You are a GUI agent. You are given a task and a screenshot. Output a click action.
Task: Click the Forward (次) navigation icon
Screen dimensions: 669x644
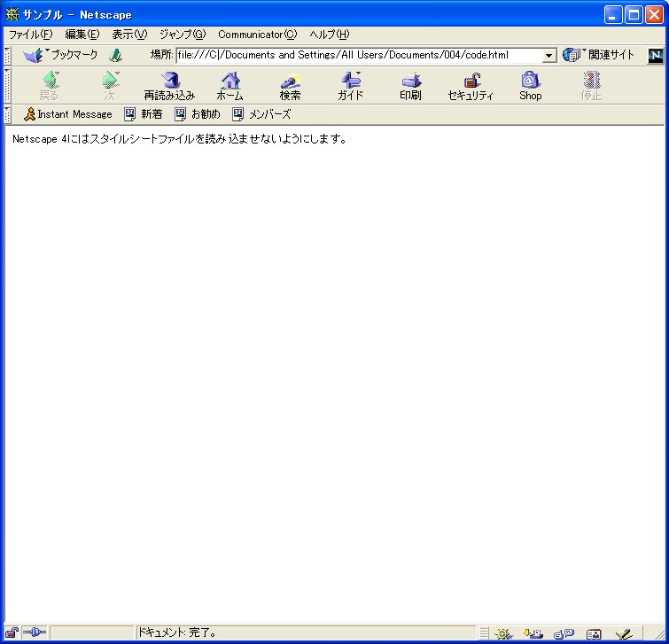point(110,81)
